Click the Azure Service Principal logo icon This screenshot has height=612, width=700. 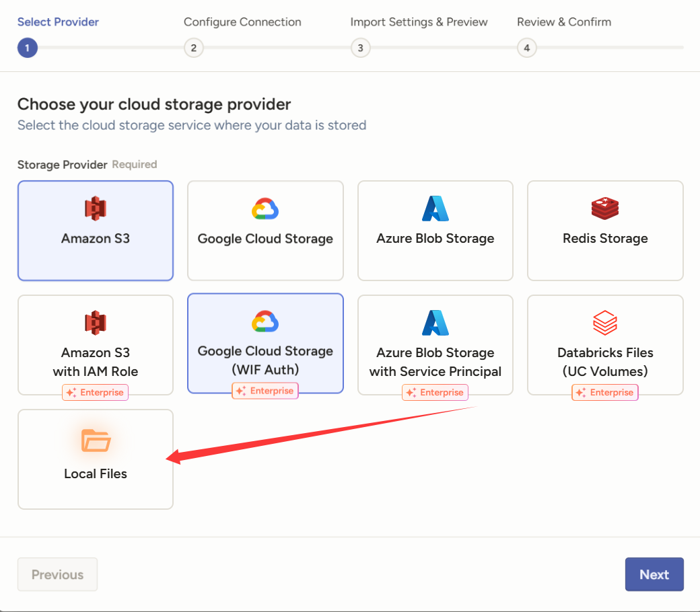tap(435, 323)
